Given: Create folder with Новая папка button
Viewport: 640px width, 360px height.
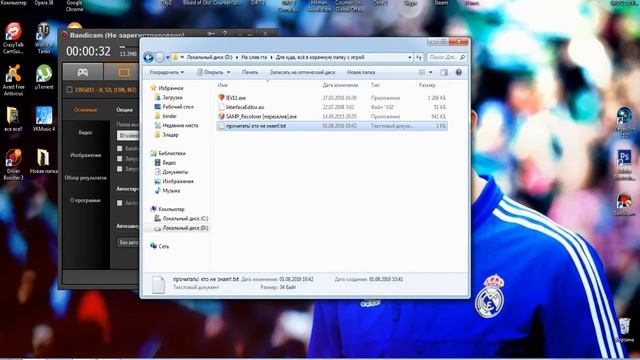Looking at the screenshot, I should 361,72.
